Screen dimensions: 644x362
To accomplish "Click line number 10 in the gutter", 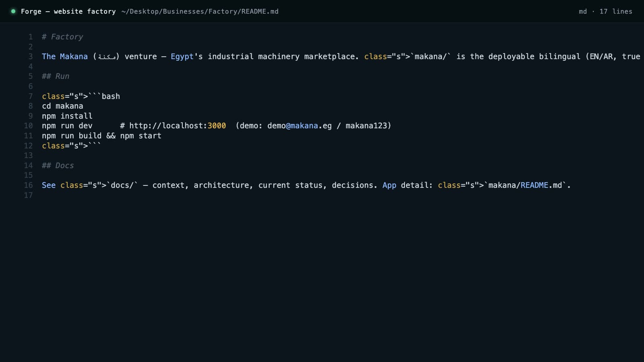I will pyautogui.click(x=28, y=125).
